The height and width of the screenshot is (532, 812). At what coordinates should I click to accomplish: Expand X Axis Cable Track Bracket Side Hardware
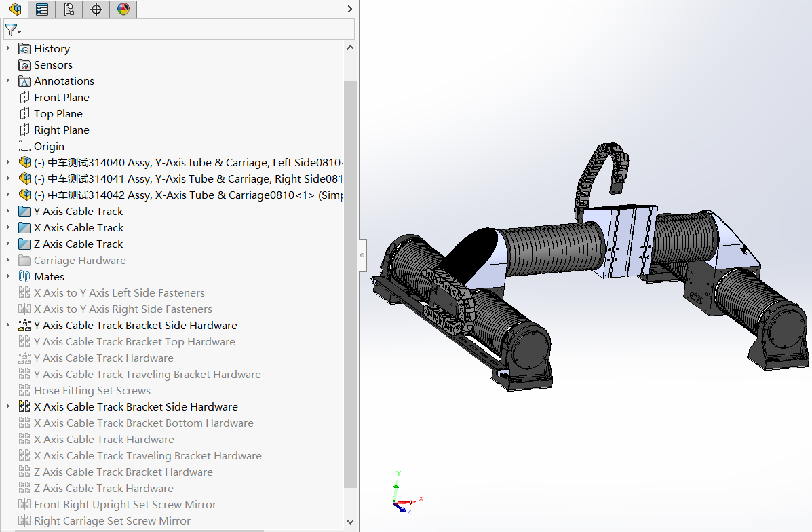pos(8,407)
